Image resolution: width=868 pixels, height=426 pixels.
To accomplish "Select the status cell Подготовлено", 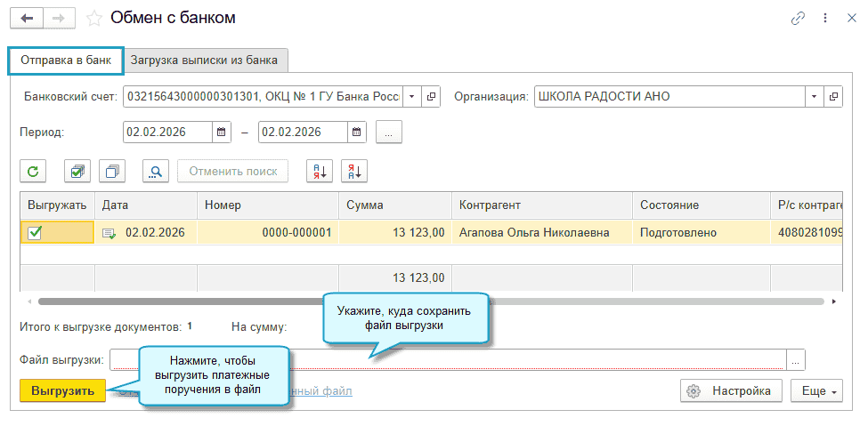I will point(702,232).
